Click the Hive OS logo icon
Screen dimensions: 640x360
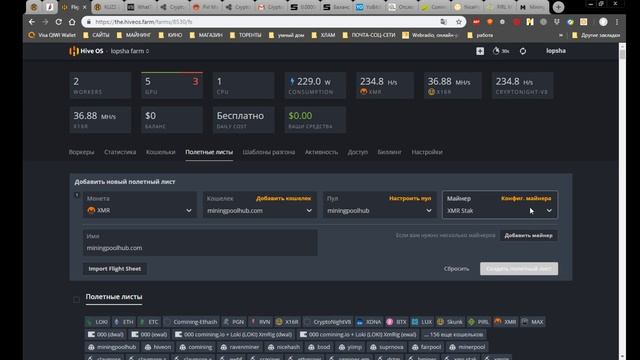(73, 51)
